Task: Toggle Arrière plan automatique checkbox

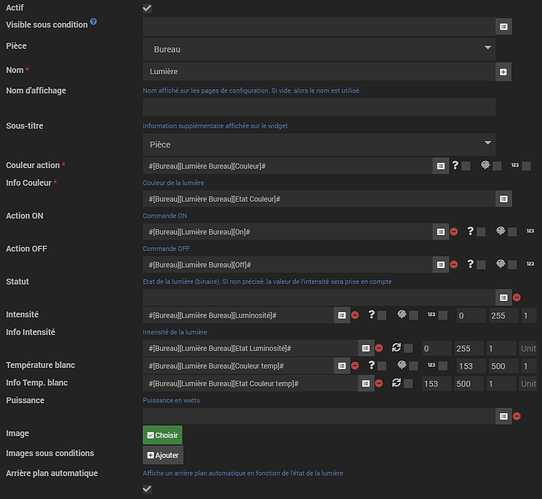Action: coord(147,489)
